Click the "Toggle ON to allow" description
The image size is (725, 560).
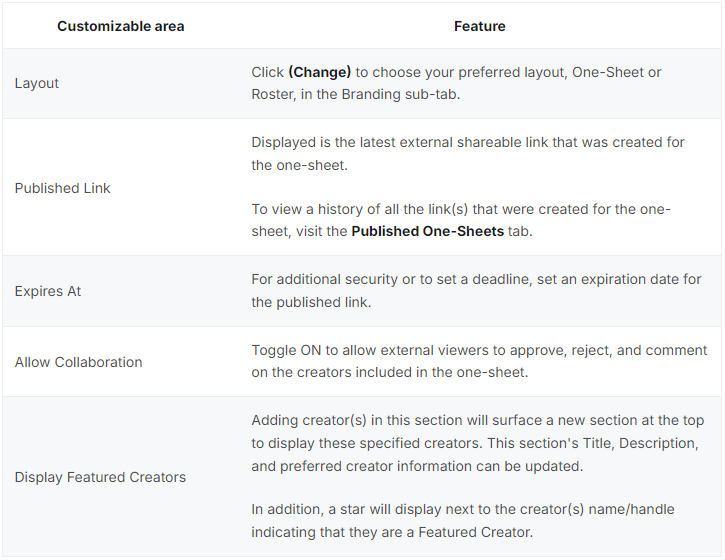tap(479, 361)
